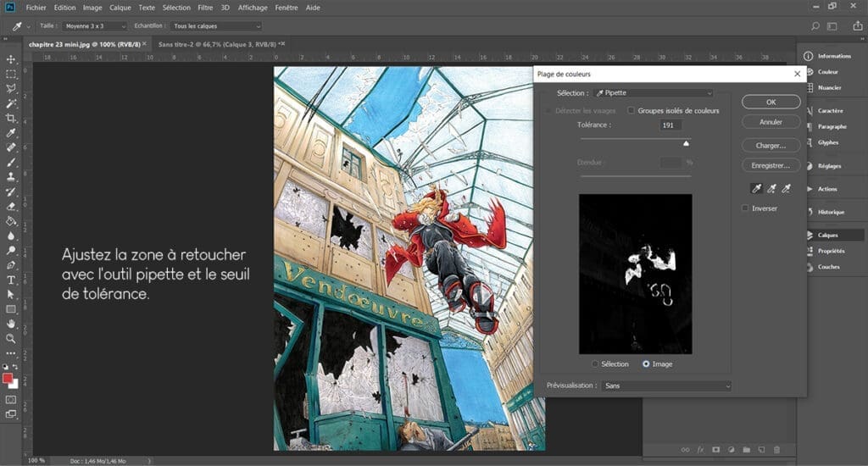Image resolution: width=868 pixels, height=466 pixels.
Task: Click the layer effects fx icon
Action: coord(700,450)
